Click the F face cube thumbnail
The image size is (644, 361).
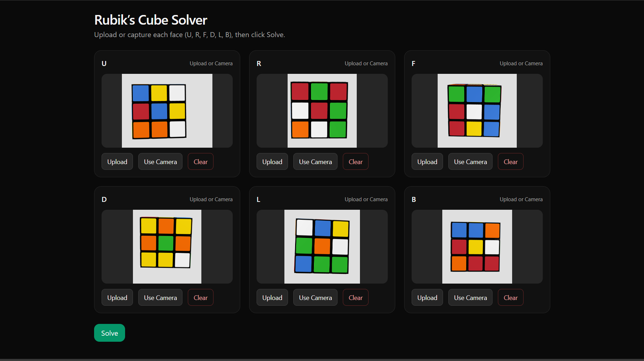pos(477,111)
